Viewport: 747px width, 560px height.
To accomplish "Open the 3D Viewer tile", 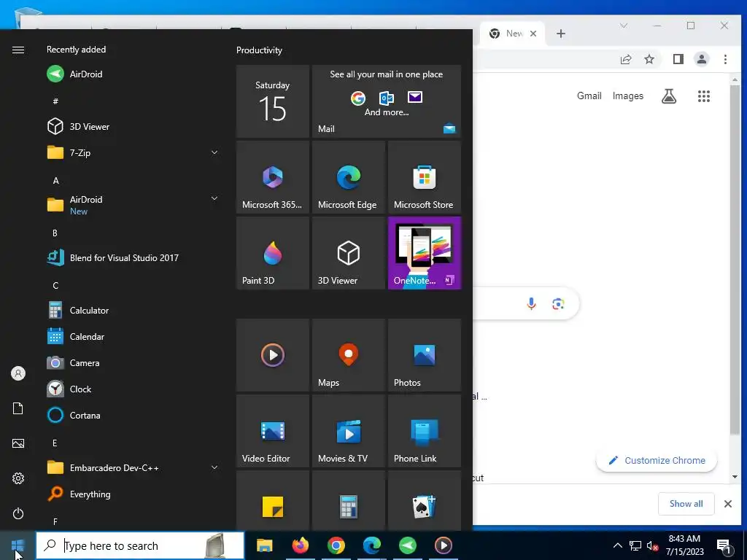I will [x=348, y=253].
